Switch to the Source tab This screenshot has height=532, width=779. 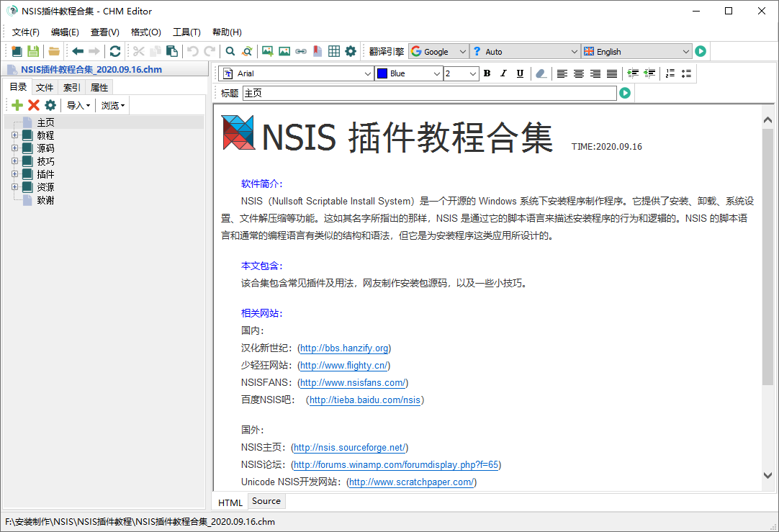[266, 501]
